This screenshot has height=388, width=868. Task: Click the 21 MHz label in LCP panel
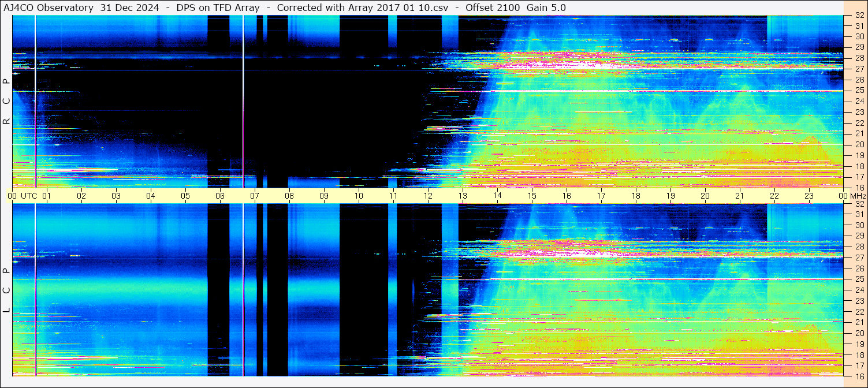point(859,323)
